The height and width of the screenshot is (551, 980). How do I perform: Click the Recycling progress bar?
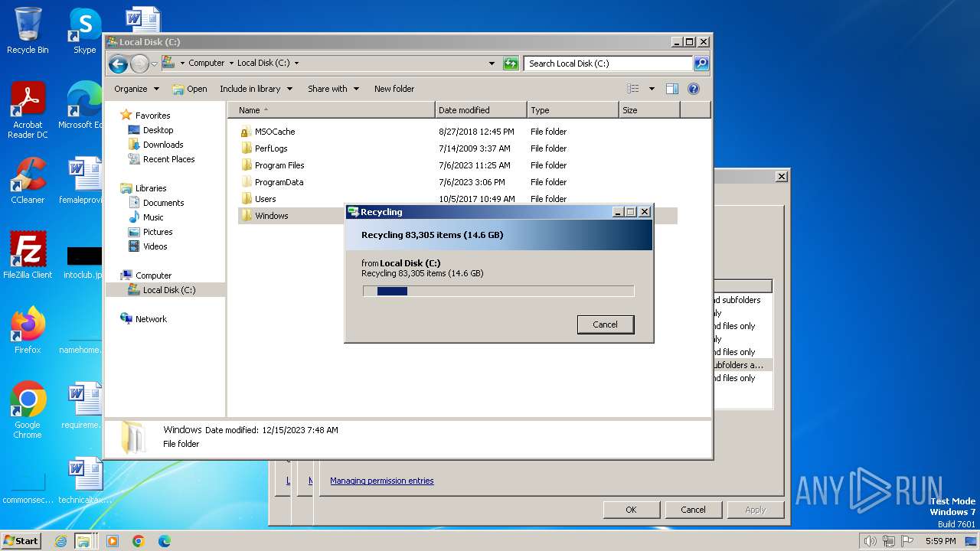point(498,291)
